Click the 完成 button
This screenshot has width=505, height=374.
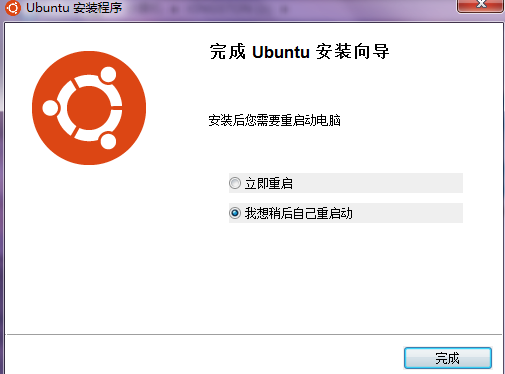[x=448, y=358]
